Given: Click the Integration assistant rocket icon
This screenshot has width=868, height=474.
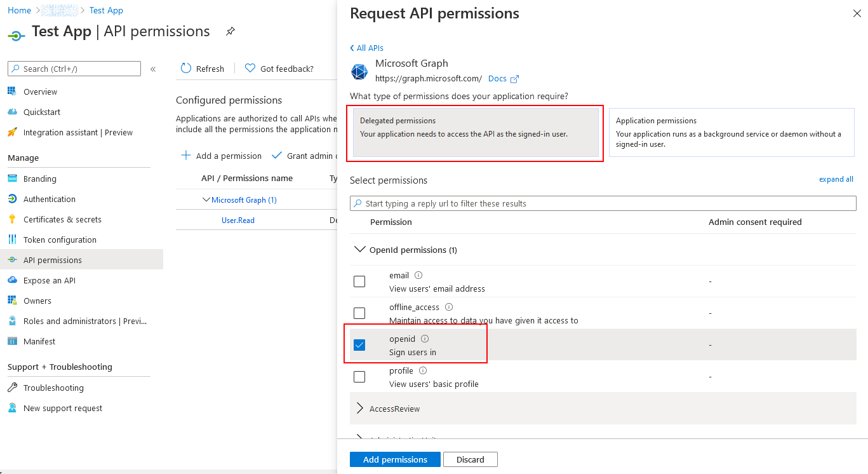Looking at the screenshot, I should point(12,132).
